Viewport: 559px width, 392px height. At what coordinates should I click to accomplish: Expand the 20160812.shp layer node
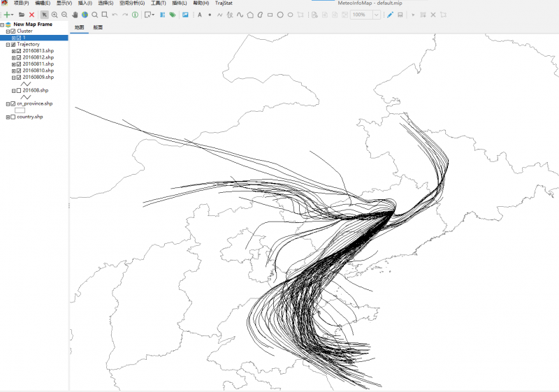click(13, 57)
